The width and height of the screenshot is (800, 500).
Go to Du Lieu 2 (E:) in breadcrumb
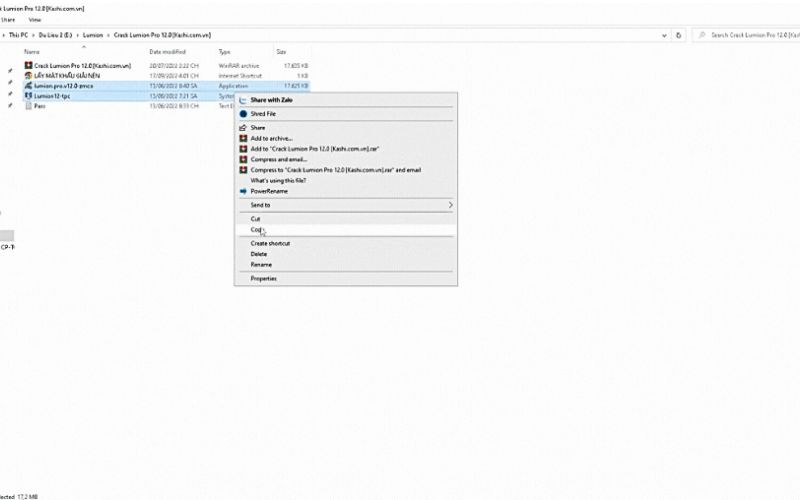56,35
